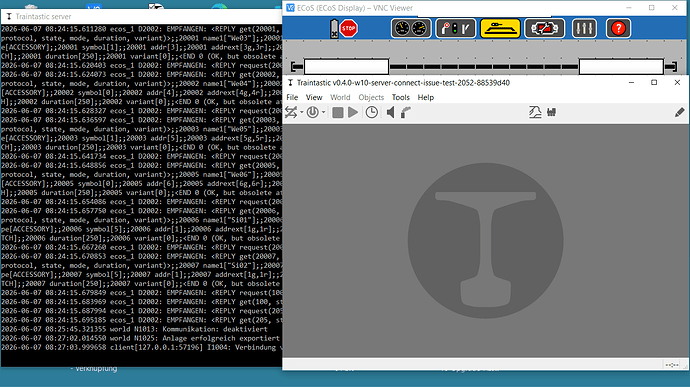Click the 'Traintastic server' window title text
Image resolution: width=690 pixels, height=387 pixels.
click(x=43, y=17)
